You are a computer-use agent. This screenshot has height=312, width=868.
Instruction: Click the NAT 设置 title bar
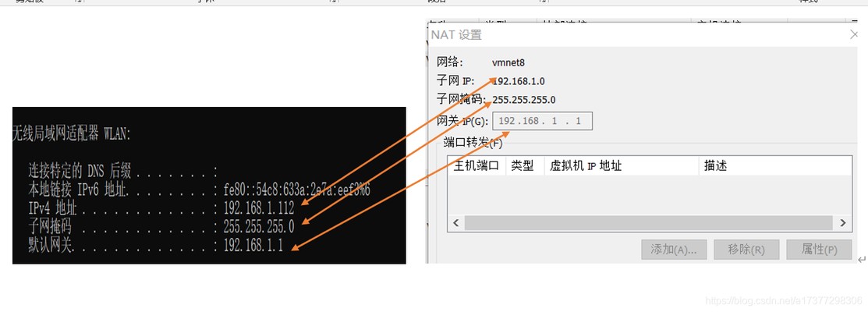624,35
